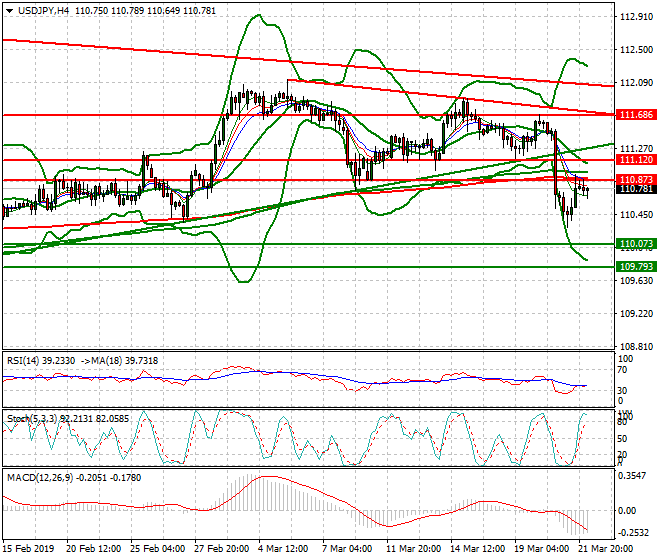Viewport: 660px width, 560px height.
Task: Select the red 111.686 price level label
Action: 636,115
